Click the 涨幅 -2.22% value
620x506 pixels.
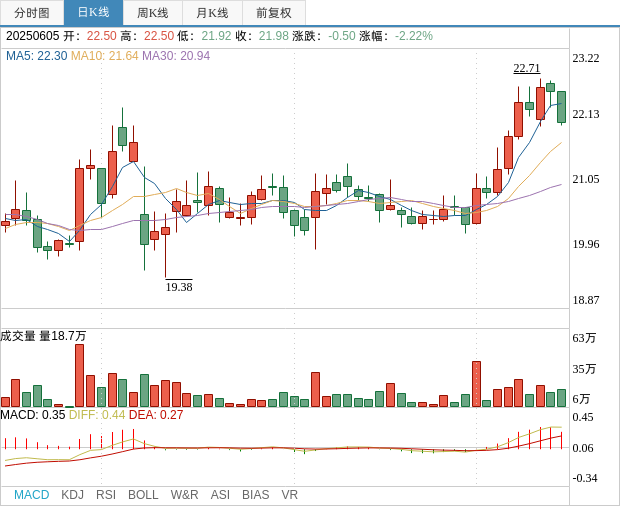[396, 36]
